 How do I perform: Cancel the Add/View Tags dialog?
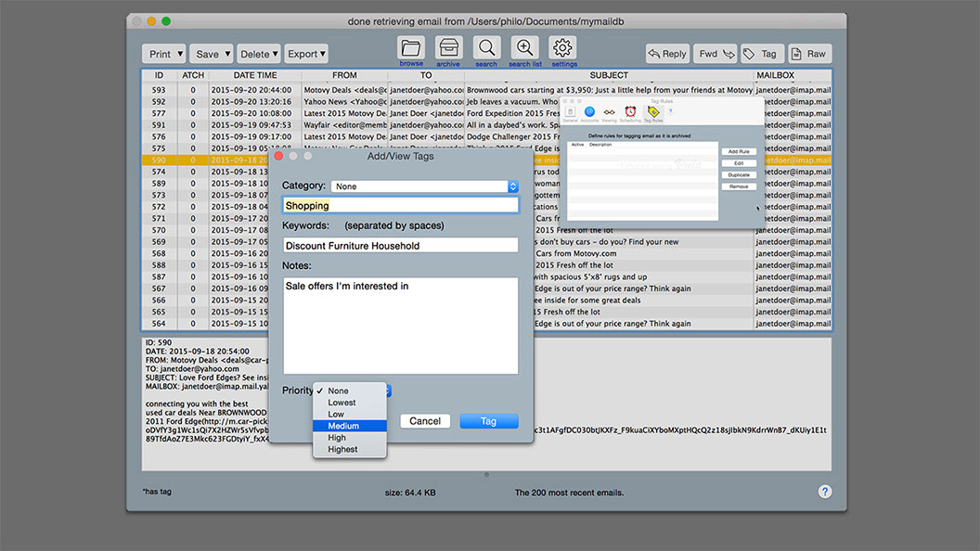click(x=425, y=421)
